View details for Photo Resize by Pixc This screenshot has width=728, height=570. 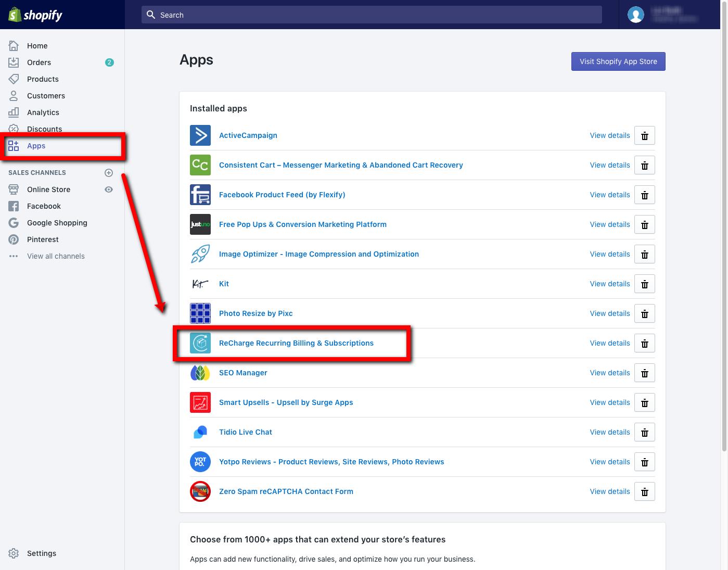(x=609, y=313)
